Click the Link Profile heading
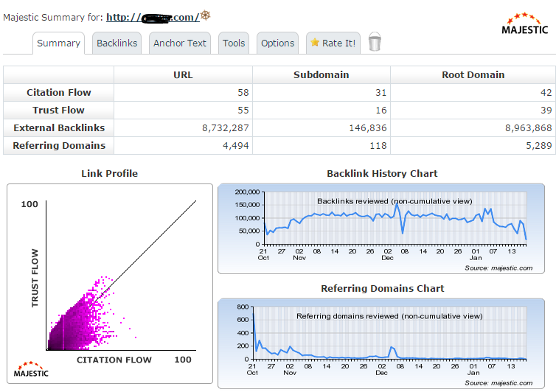Image resolution: width=556 pixels, height=392 pixels. click(x=110, y=173)
